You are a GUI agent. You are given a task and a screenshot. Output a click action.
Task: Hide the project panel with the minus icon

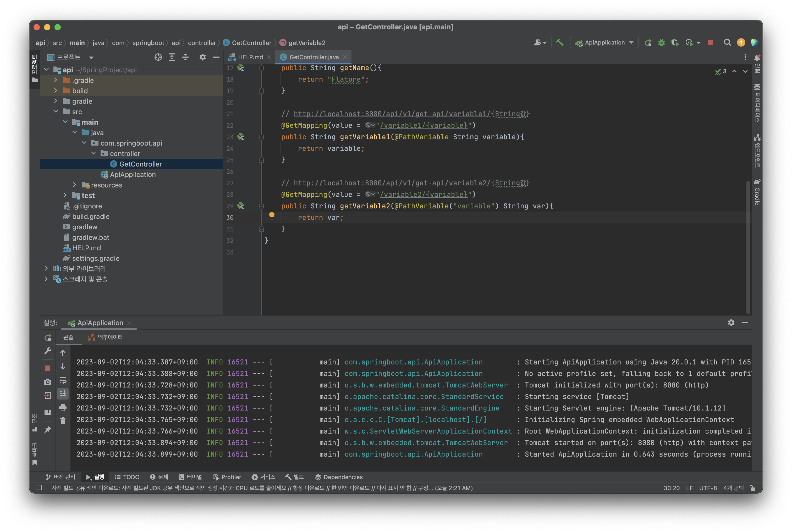(216, 57)
